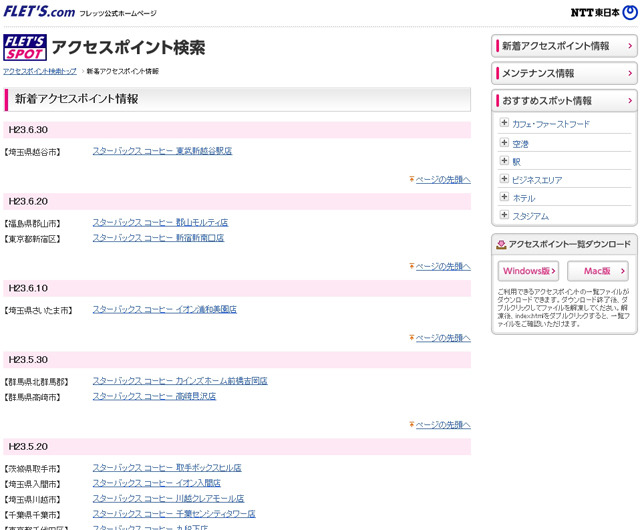Click the up-arrow icon under H23.6.10 section
The height and width of the screenshot is (530, 640).
412,337
